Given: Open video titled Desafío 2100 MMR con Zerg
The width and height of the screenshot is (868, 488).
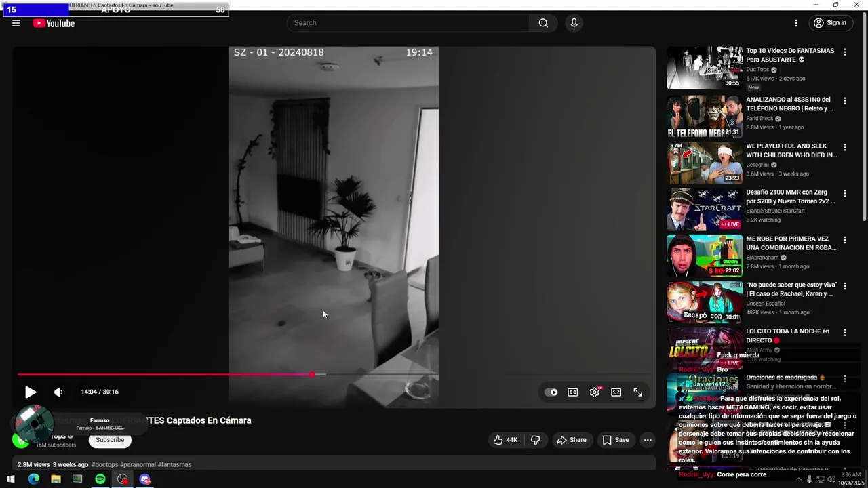Looking at the screenshot, I should (791, 197).
